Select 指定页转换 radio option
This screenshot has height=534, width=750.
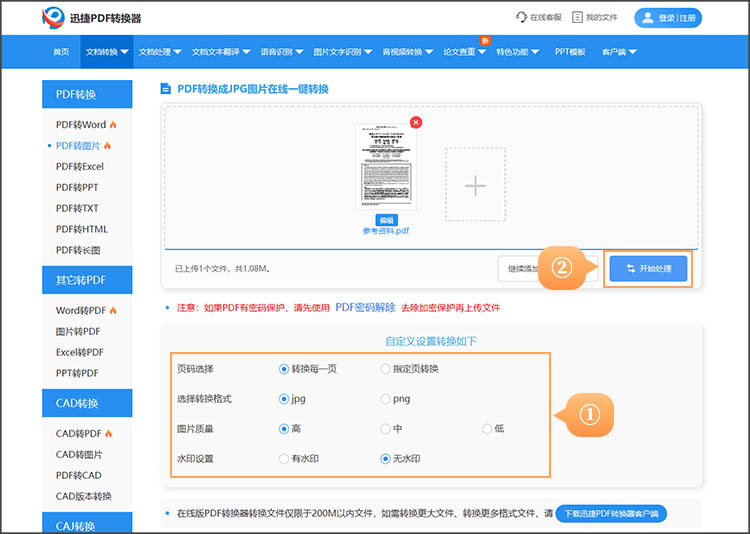tap(385, 369)
